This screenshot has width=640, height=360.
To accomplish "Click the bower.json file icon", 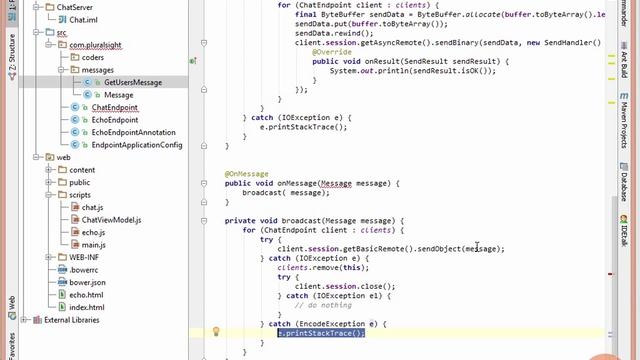I will (62, 282).
